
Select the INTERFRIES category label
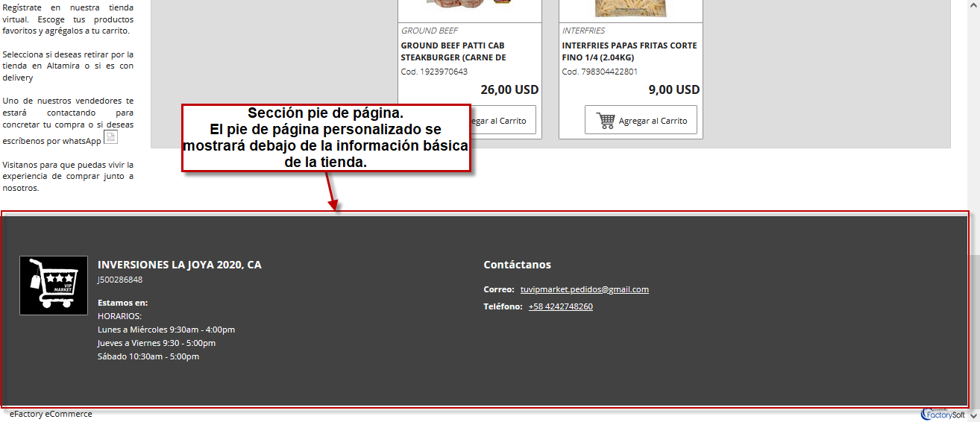click(x=583, y=31)
